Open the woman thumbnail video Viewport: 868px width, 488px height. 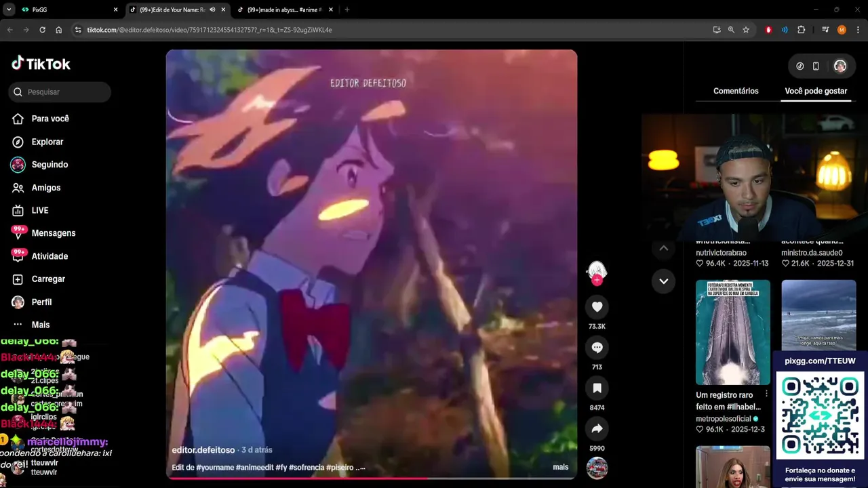click(732, 466)
